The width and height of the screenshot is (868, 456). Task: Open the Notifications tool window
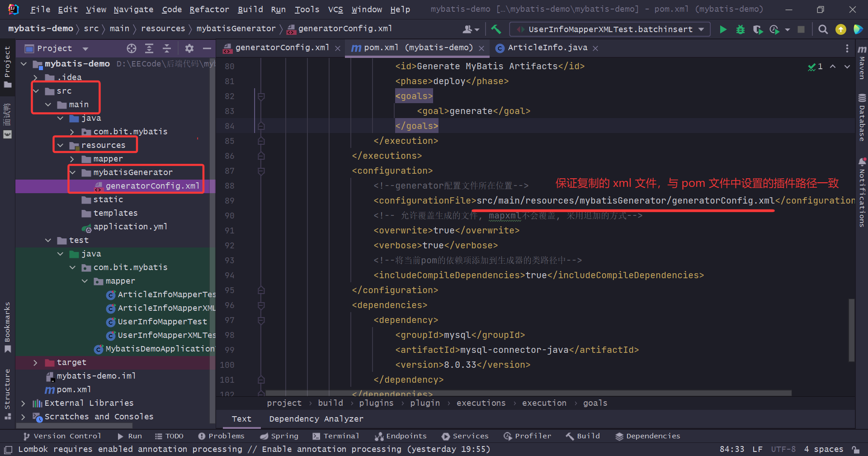point(862,192)
